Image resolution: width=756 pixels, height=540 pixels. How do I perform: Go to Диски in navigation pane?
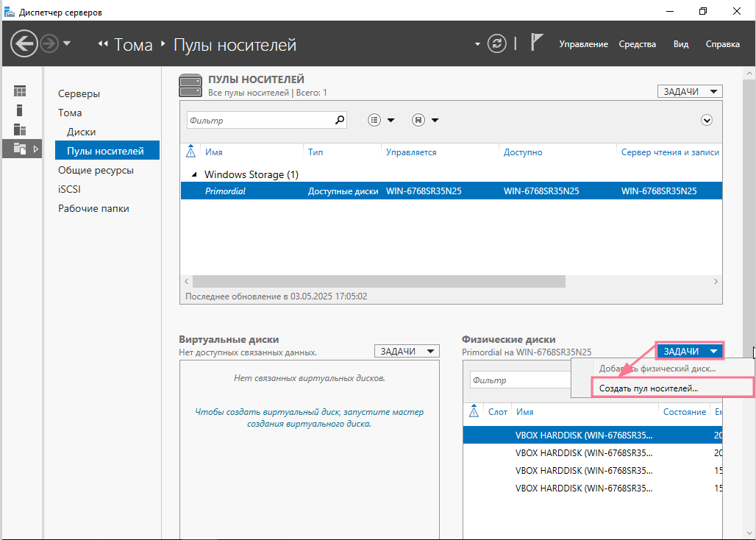(x=81, y=132)
